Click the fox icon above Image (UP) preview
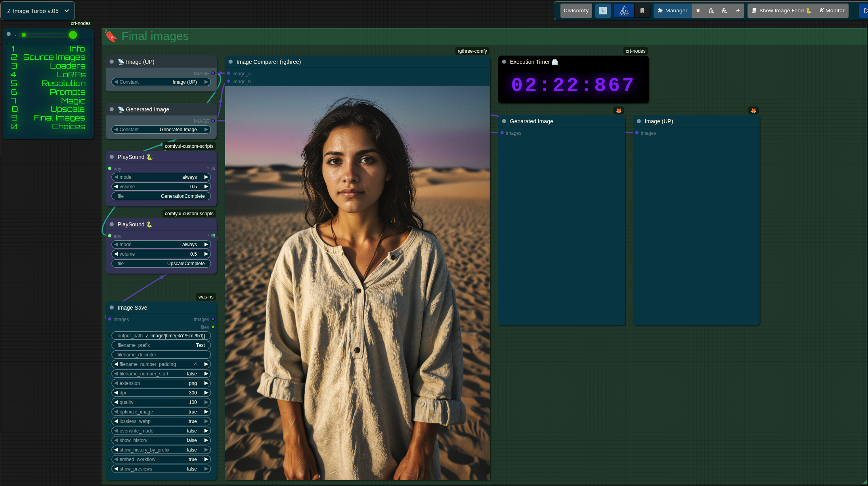Screen dimensions: 868x486 coord(753,111)
